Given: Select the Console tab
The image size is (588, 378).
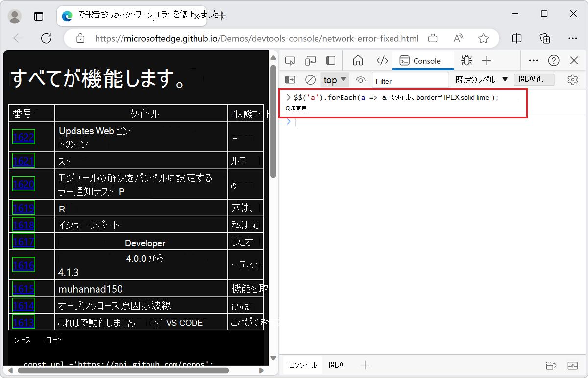Looking at the screenshot, I should point(423,60).
